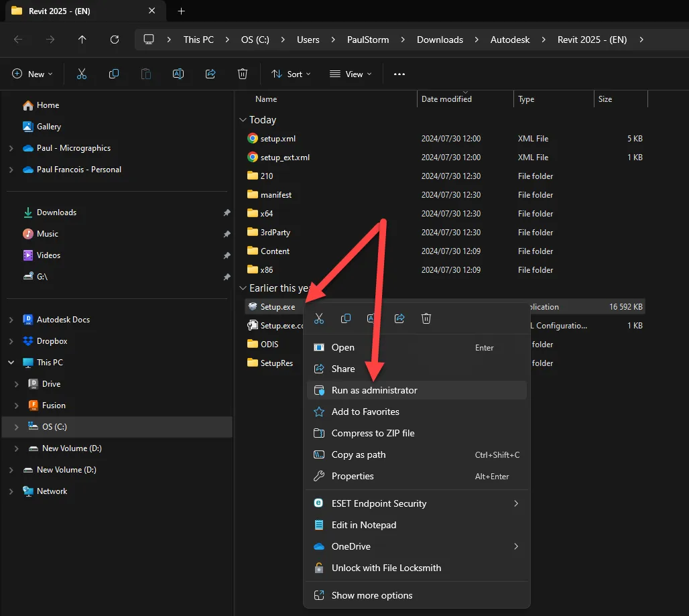Open the See more ellipsis in the toolbar
Screen dimensions: 689x616
tap(399, 74)
